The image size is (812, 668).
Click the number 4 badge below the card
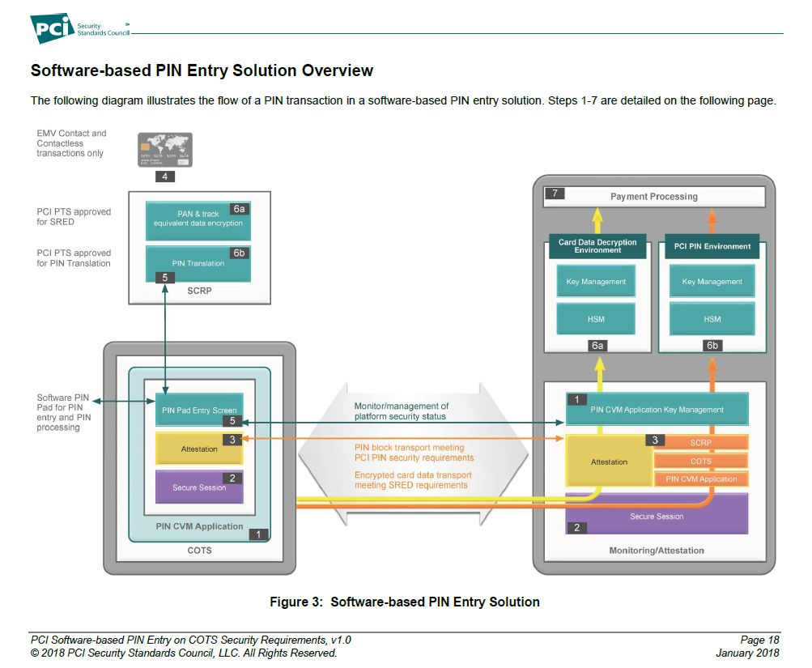164,176
